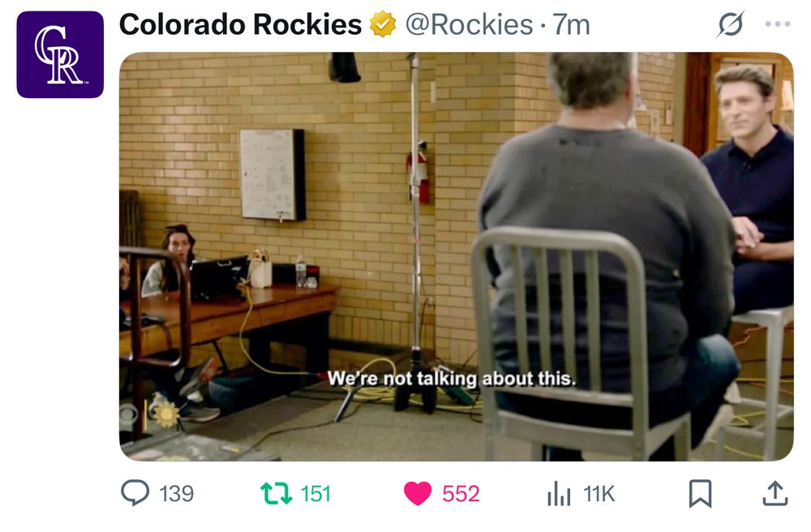View post analytics bar chart icon

click(559, 493)
